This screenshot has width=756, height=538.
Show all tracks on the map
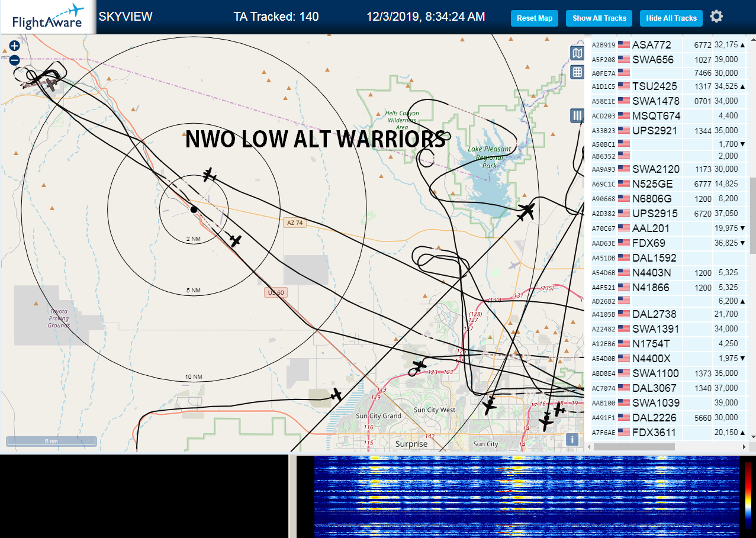click(x=599, y=18)
